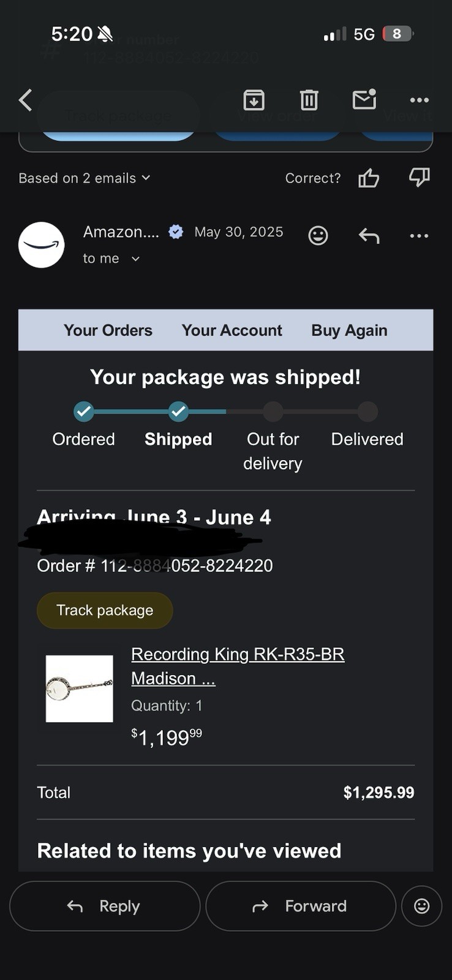Image resolution: width=452 pixels, height=980 pixels.
Task: Tap the back arrow icon
Action: (x=25, y=100)
